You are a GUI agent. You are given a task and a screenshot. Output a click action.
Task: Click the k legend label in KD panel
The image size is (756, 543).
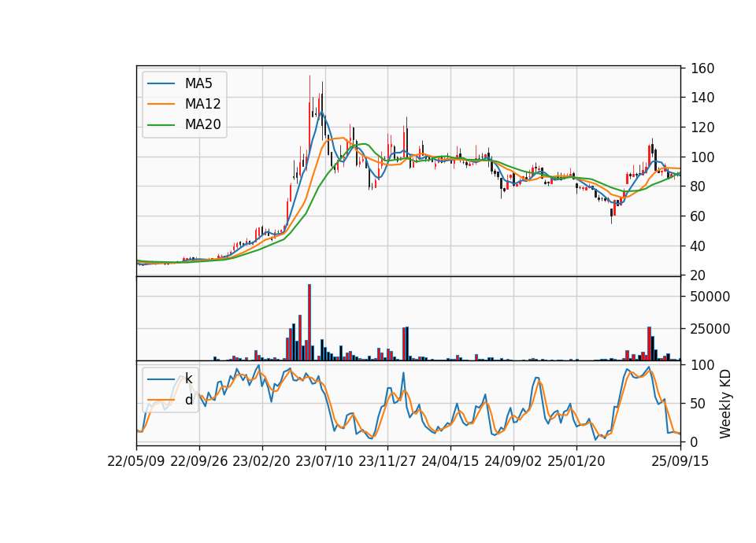188,379
